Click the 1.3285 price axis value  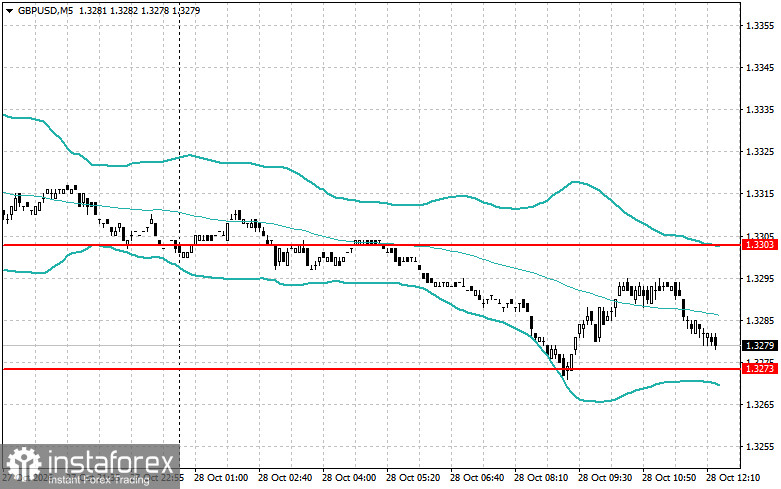[x=760, y=320]
